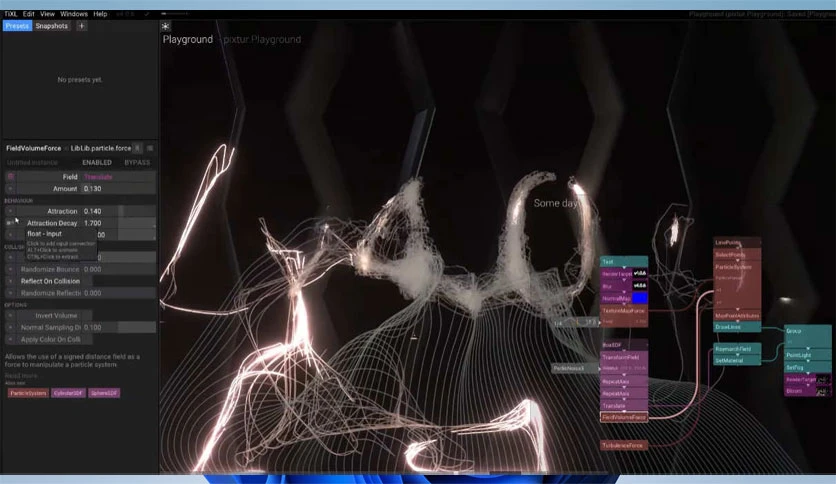The width and height of the screenshot is (836, 484).
Task: Open the Help menu
Action: tap(100, 14)
